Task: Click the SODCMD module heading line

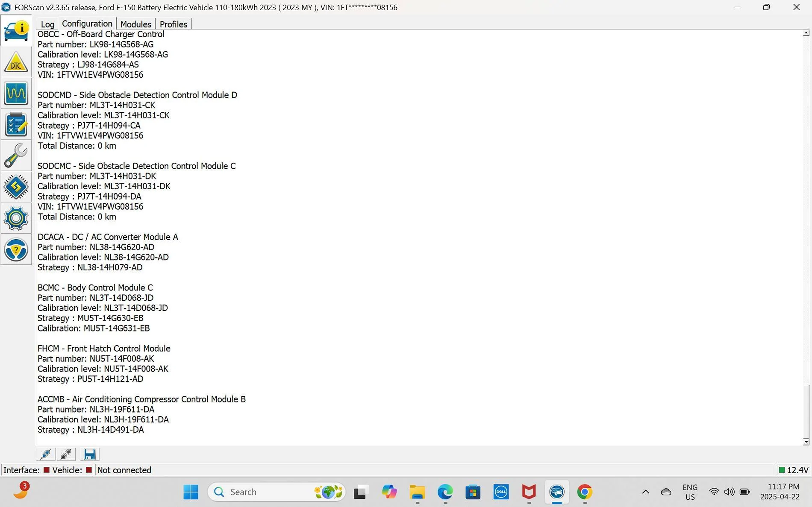Action: (x=137, y=95)
